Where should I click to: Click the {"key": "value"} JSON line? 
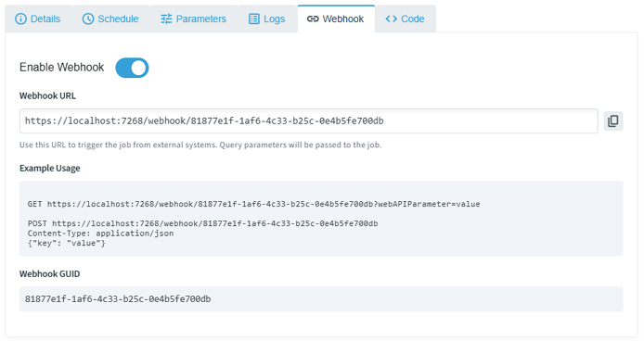66,244
